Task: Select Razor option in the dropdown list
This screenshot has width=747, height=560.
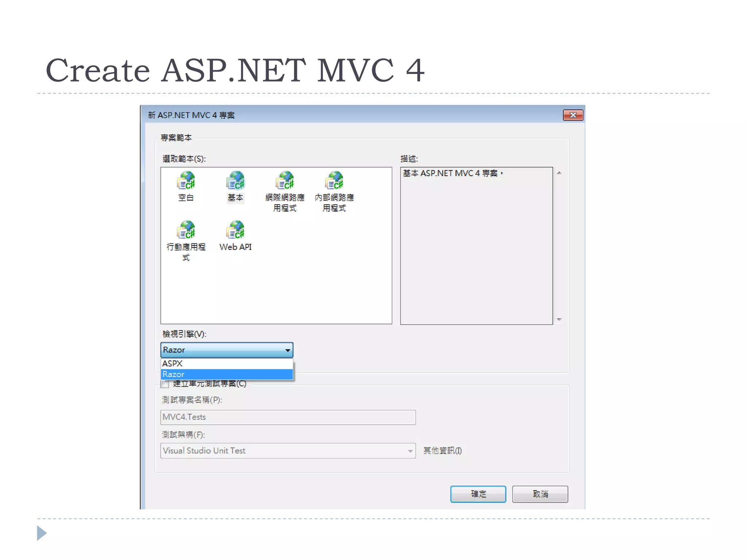Action: 227,374
